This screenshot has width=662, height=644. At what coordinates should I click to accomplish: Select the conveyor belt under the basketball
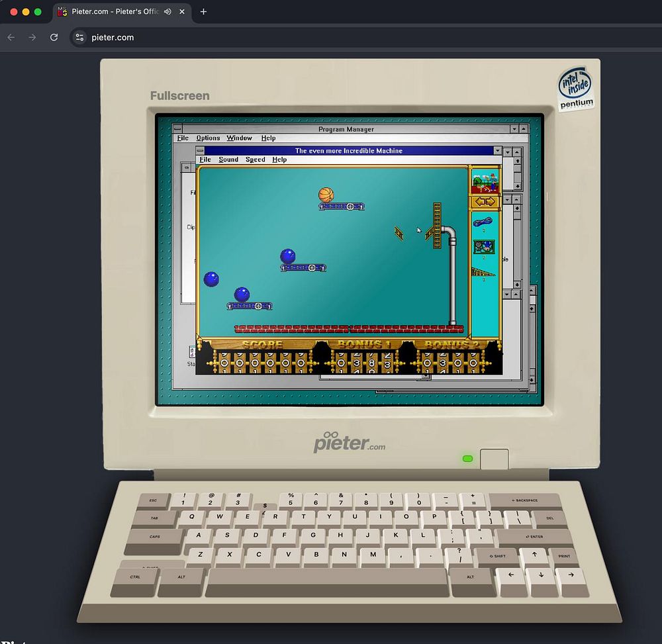coord(342,207)
